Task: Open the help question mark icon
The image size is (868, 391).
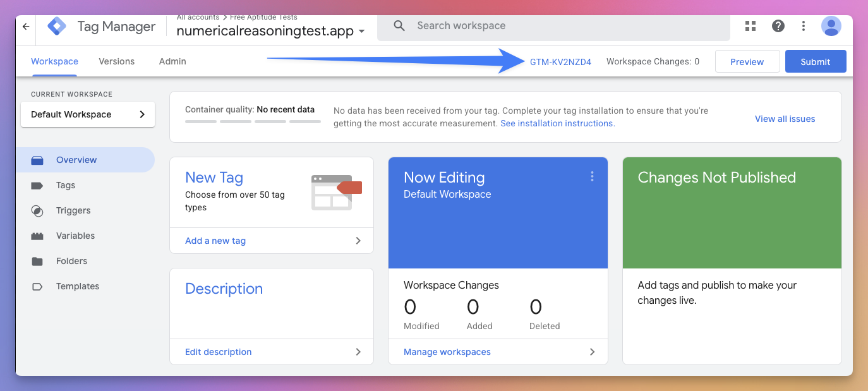Action: (778, 26)
